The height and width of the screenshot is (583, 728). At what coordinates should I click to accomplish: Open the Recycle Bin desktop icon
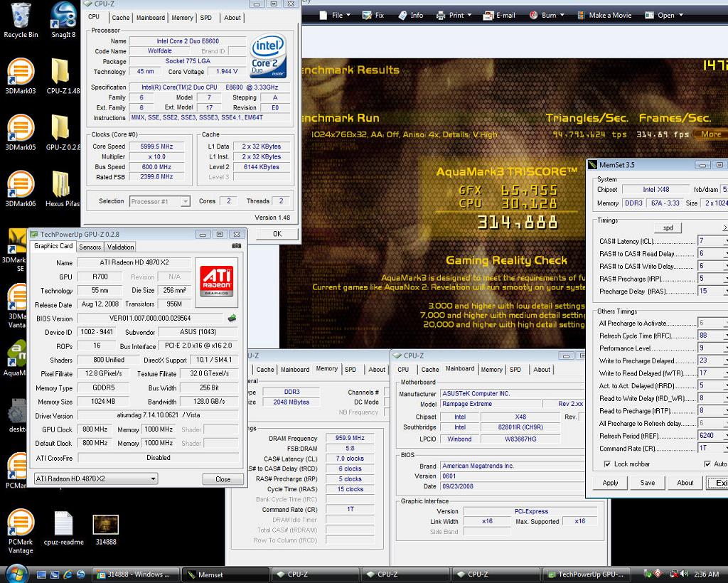pos(20,20)
